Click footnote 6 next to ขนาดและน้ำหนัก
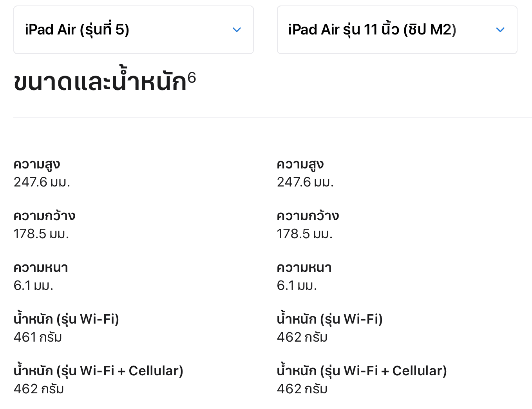This screenshot has width=532, height=409. pos(192,78)
